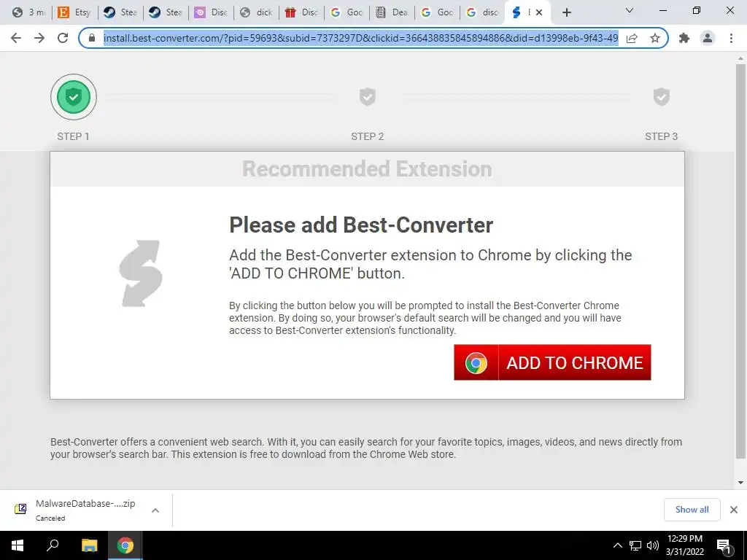This screenshot has height=560, width=747.
Task: Open the taskbar clock showing 12:29 PM
Action: [684, 545]
